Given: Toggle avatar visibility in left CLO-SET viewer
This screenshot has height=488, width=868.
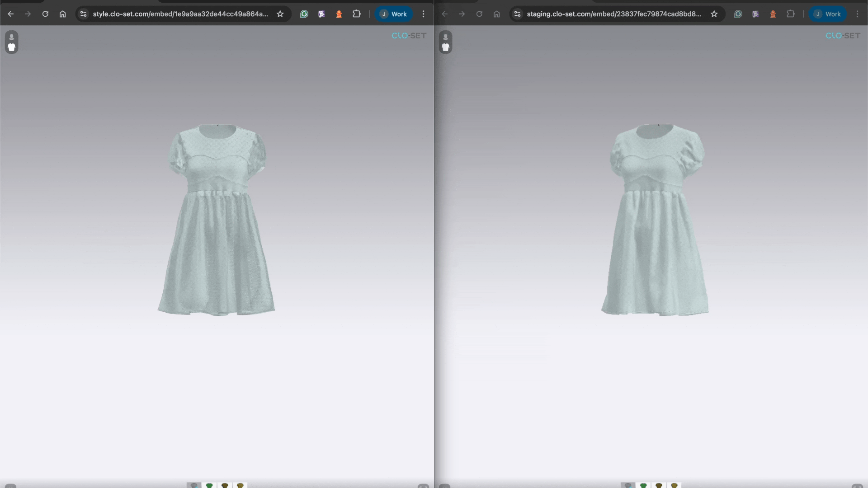Looking at the screenshot, I should tap(12, 37).
